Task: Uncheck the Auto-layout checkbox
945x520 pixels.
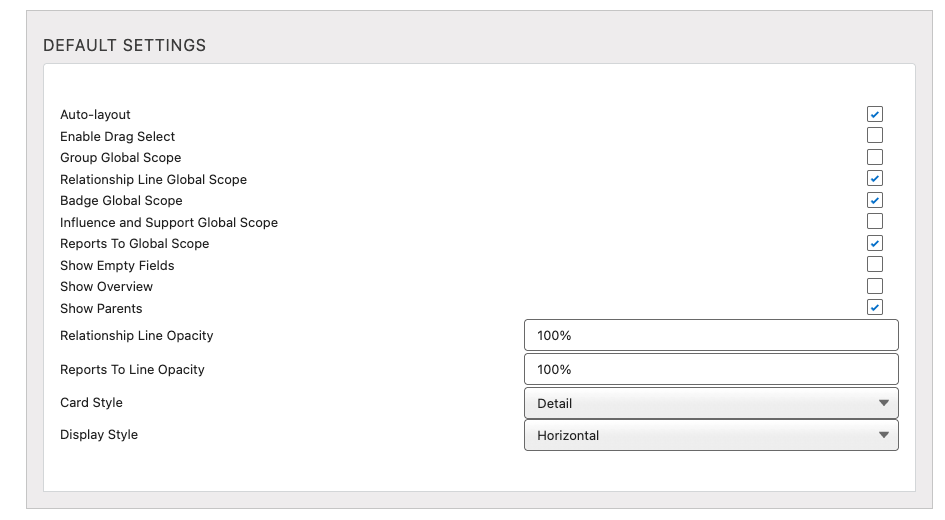Action: point(874,114)
